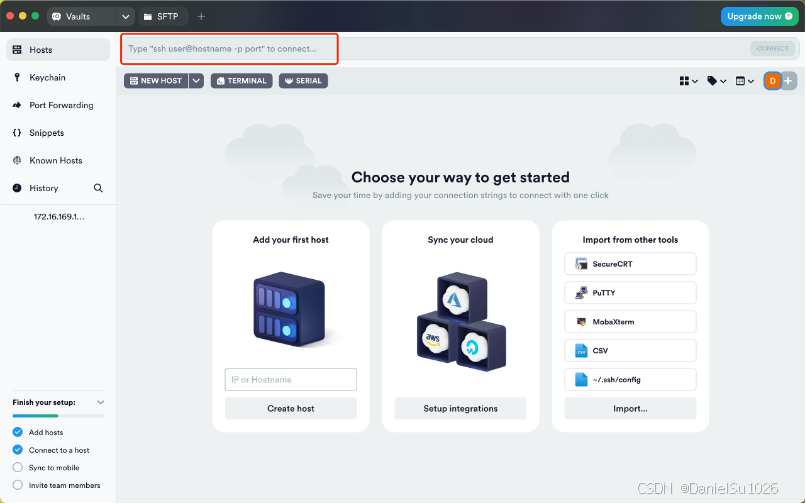This screenshot has height=504, width=806.
Task: Focus the IP or Hostname field
Action: (290, 380)
